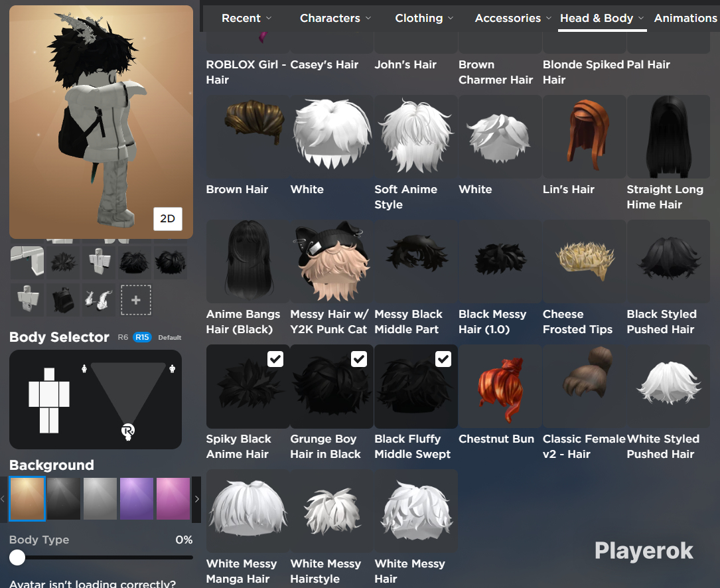Choose the purple background swatch

[x=137, y=498]
